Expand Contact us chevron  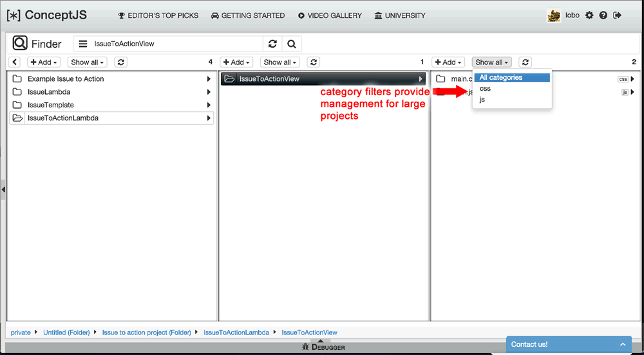pos(623,345)
